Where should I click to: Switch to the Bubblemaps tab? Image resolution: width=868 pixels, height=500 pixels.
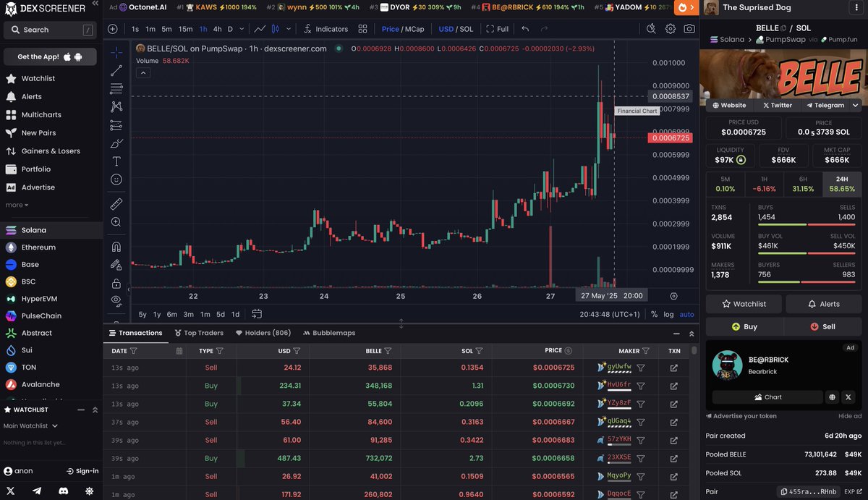(329, 333)
